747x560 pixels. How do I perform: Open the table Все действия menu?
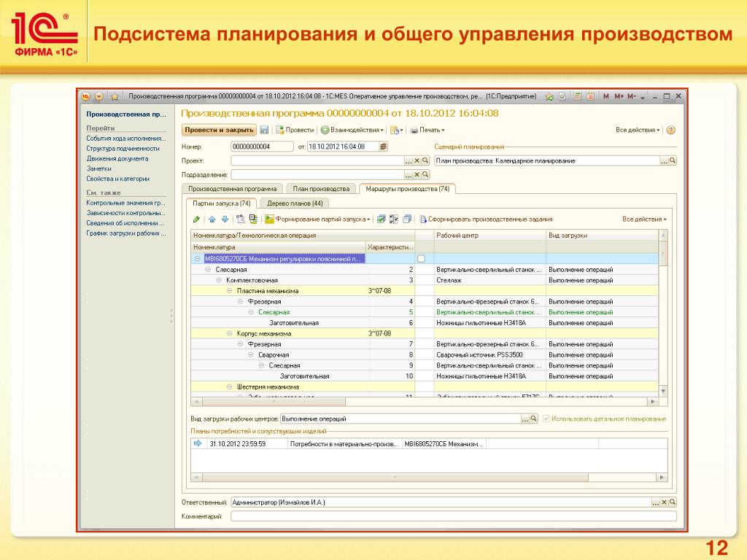(644, 219)
